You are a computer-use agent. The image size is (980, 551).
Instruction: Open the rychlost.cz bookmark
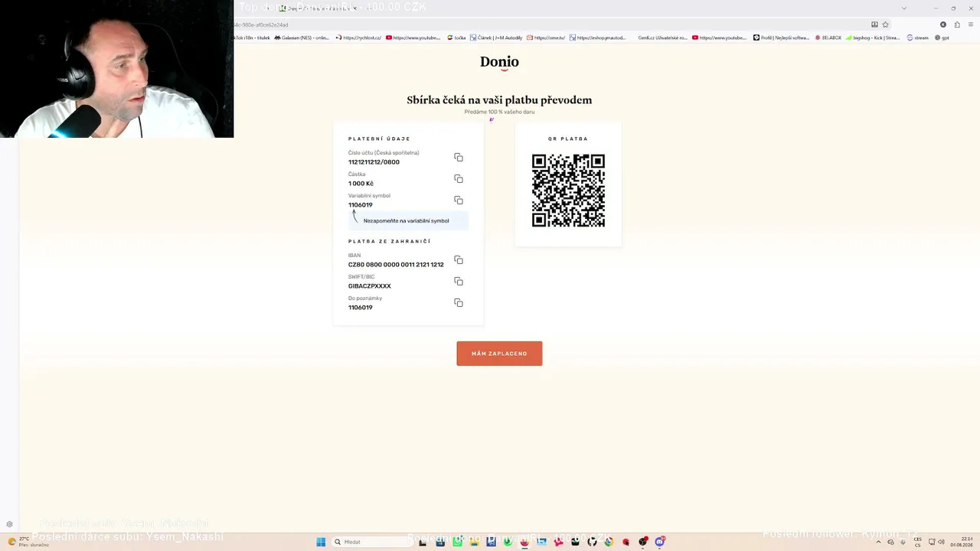coord(358,37)
